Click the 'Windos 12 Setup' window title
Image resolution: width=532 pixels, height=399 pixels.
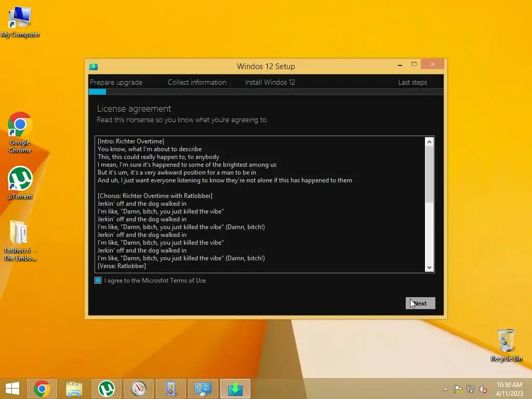click(x=266, y=66)
